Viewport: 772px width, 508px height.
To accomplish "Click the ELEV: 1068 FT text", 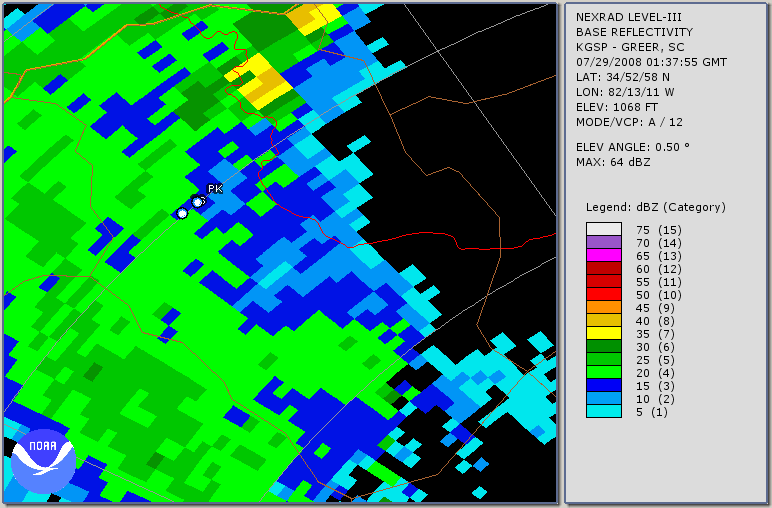I will click(x=617, y=107).
